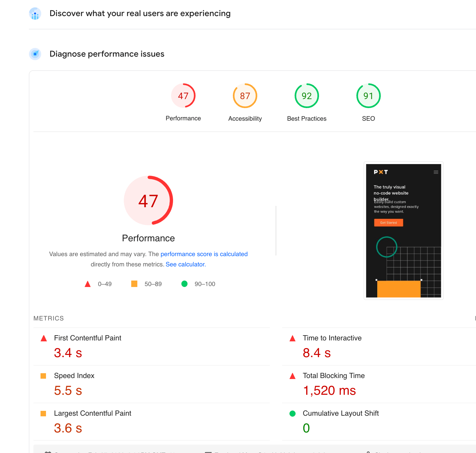Click the Diagnose performance issues gauge icon
The width and height of the screenshot is (476, 453).
coord(35,54)
